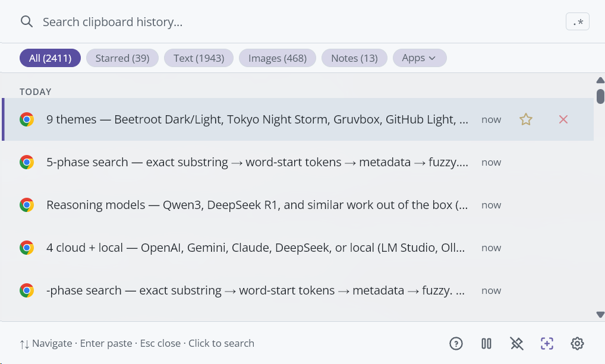605x364 pixels.
Task: Open settings via the gear icon
Action: [x=577, y=343]
